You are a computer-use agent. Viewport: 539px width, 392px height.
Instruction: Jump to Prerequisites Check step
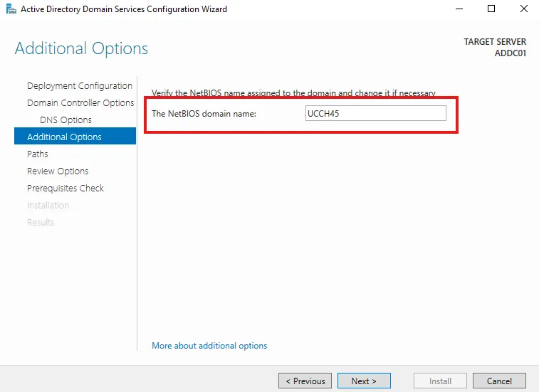click(x=66, y=188)
